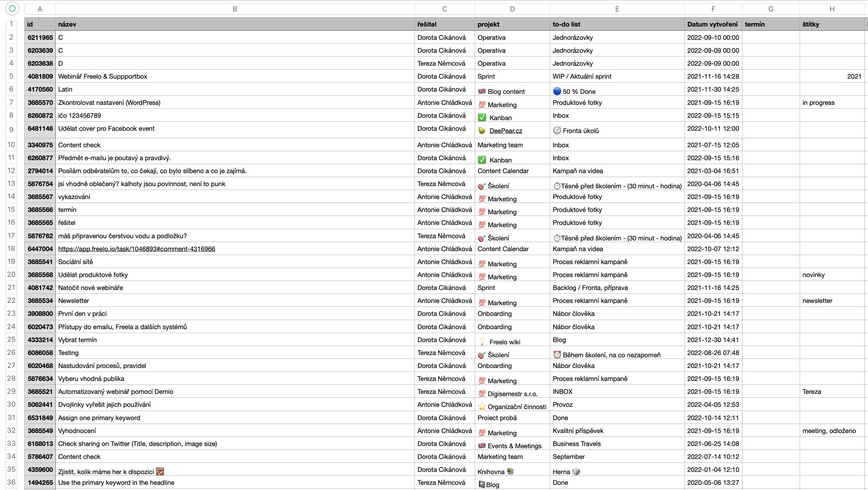Select cell 'Dvojlinky vyřešit jejich používání'
The height and width of the screenshot is (490, 868).
coord(235,405)
